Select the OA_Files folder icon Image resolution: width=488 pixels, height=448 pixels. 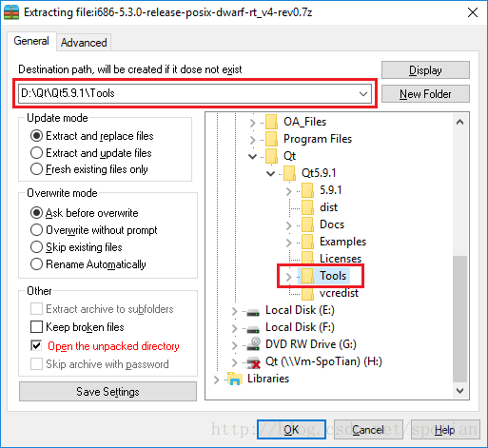[271, 122]
